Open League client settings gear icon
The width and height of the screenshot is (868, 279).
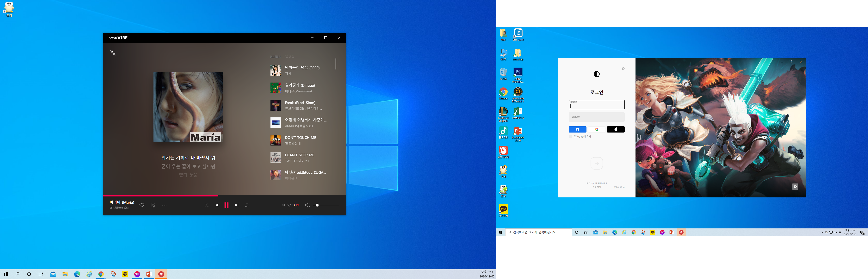click(795, 187)
